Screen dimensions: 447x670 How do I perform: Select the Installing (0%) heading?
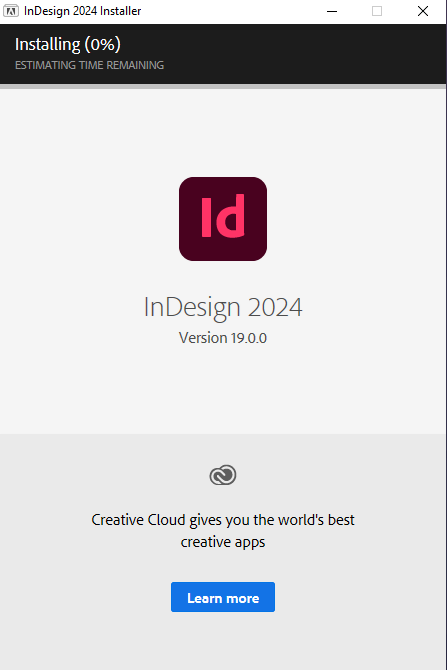(x=68, y=44)
